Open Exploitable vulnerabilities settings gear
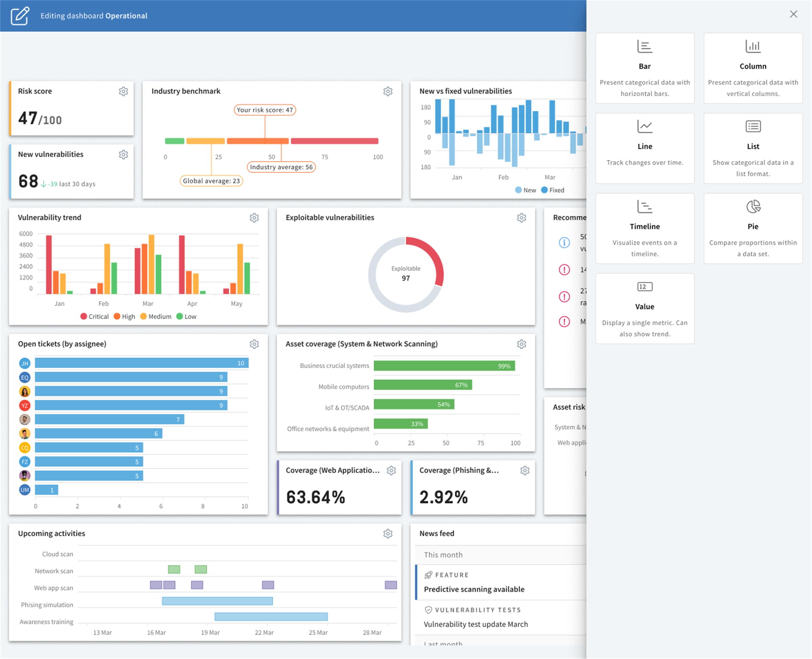The image size is (812, 659). pyautogui.click(x=522, y=218)
